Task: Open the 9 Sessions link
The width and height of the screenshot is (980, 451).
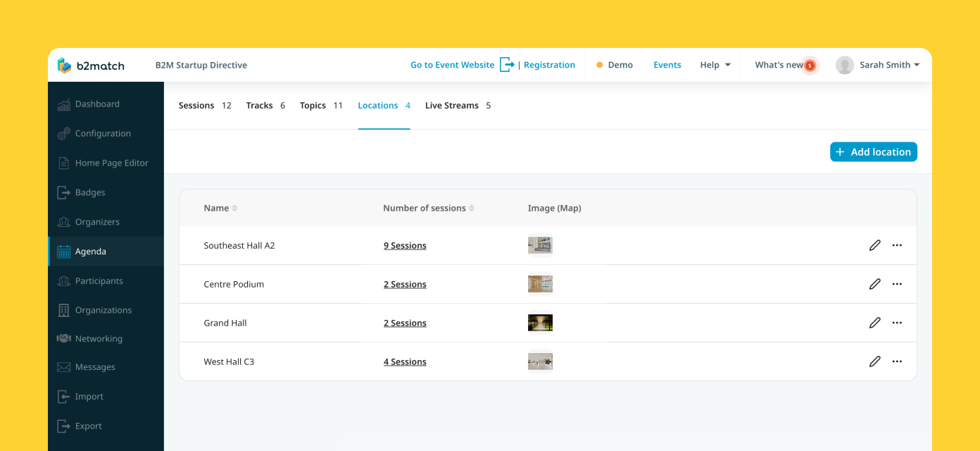Action: 405,246
